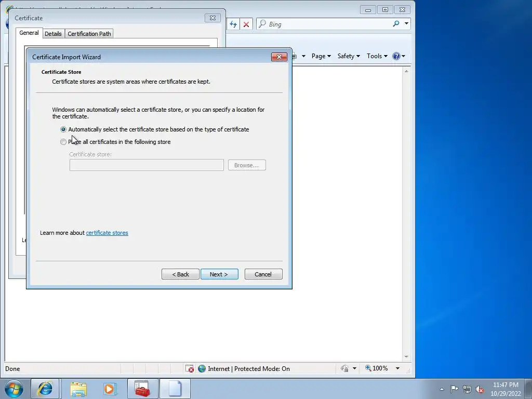Viewport: 532px width, 399px height.
Task: Maximize the Internet Explorer window
Action: tap(385, 10)
